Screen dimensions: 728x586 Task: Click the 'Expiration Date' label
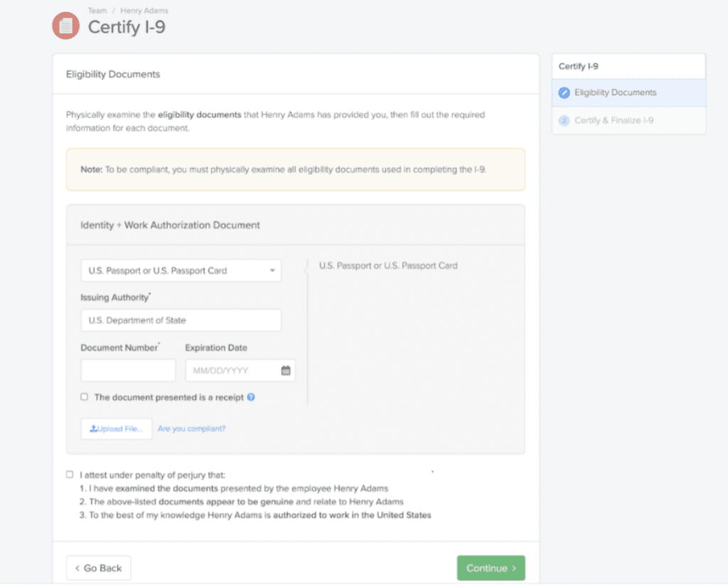(x=216, y=348)
